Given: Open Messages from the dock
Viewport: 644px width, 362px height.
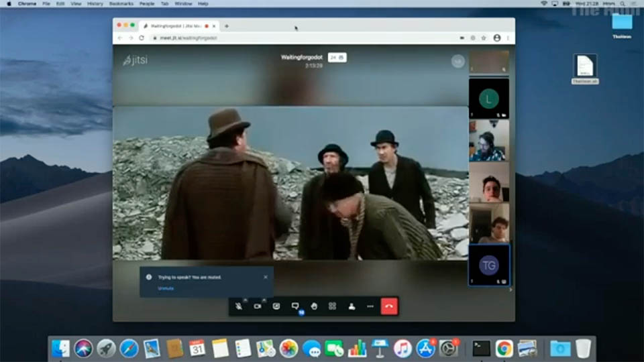Looking at the screenshot, I should point(312,349).
